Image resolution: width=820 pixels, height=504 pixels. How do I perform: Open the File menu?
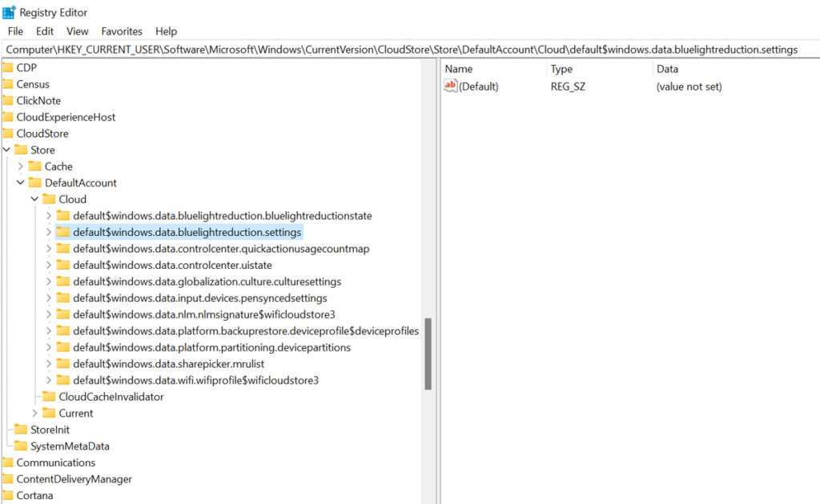point(15,31)
